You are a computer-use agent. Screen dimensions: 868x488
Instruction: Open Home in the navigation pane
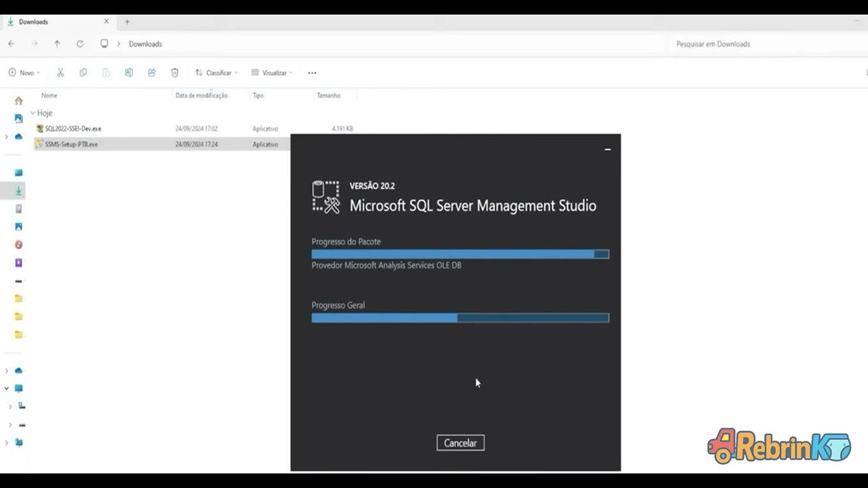(18, 101)
